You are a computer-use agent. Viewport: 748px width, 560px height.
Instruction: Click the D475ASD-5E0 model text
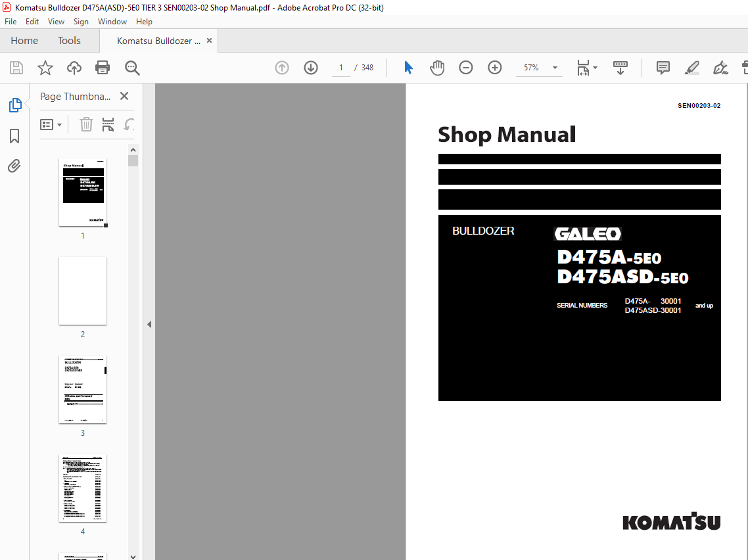tap(622, 277)
